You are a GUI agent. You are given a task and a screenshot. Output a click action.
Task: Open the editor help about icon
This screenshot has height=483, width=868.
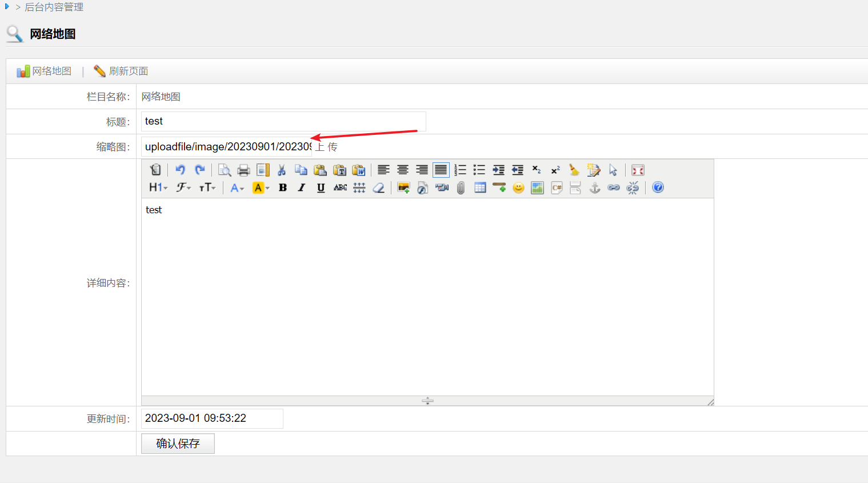658,187
